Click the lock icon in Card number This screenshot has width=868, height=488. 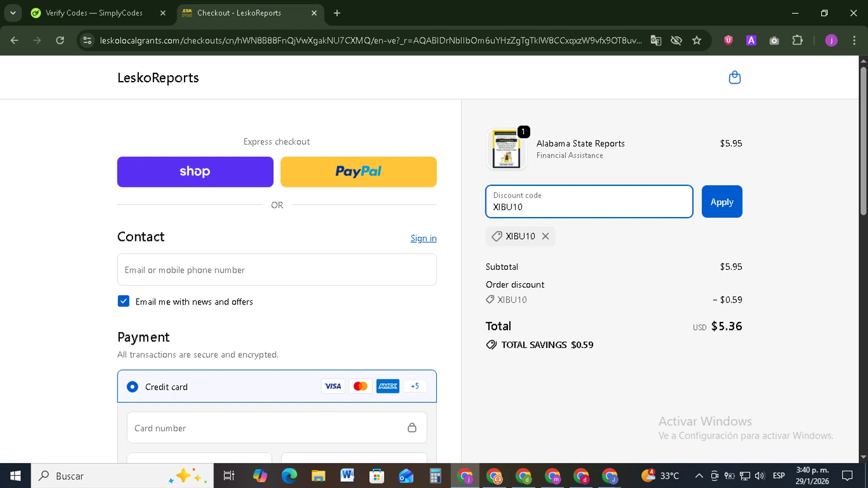click(x=412, y=428)
